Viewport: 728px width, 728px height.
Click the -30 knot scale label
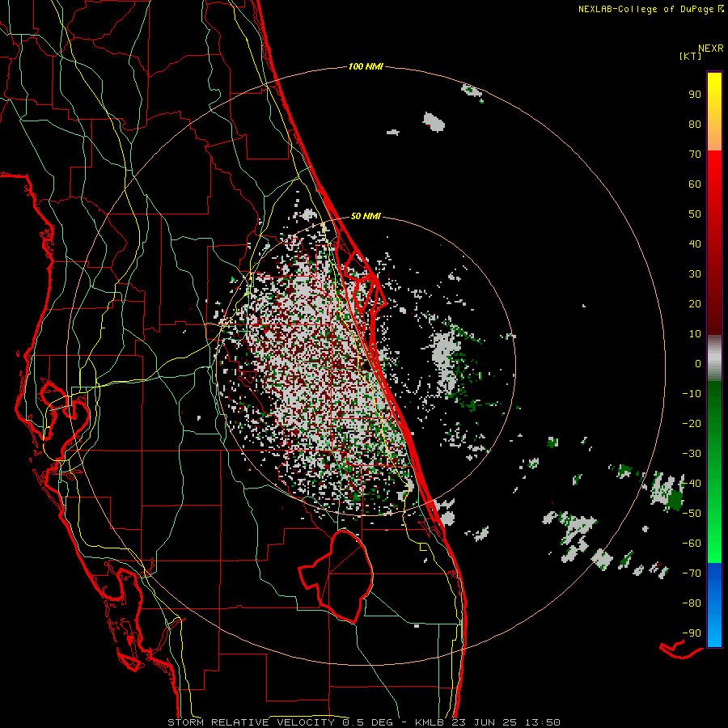coord(692,454)
